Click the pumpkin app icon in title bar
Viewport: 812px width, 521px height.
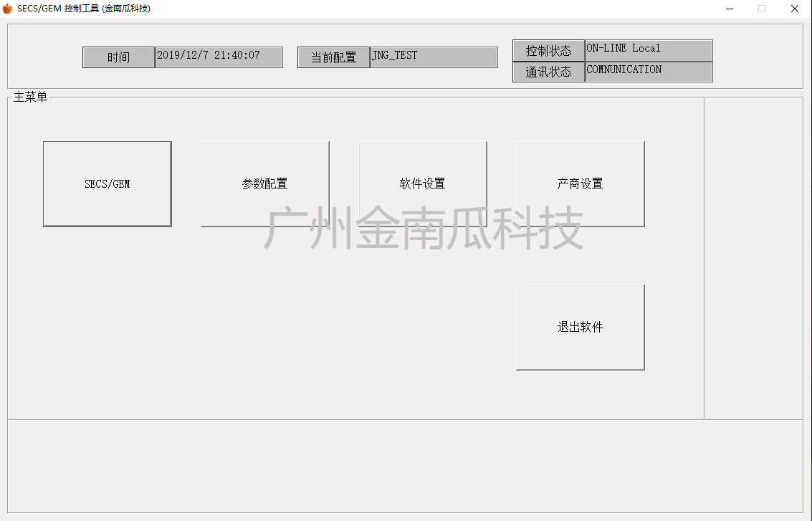coord(7,9)
